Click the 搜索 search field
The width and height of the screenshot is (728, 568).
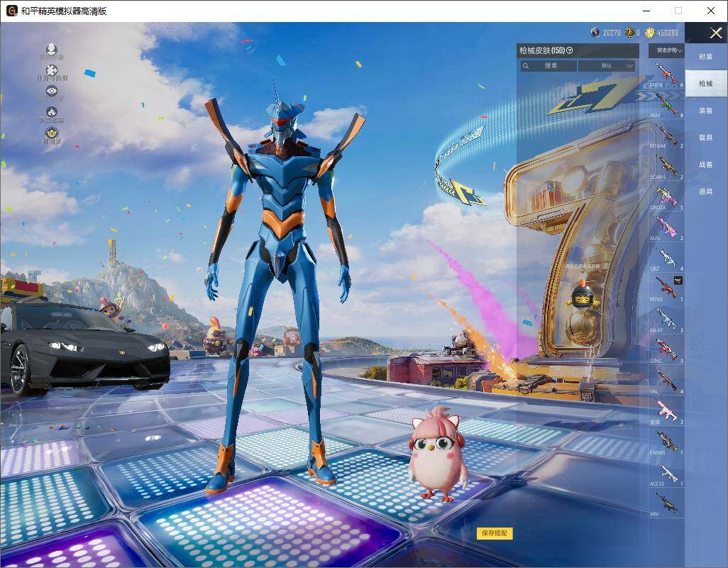point(548,66)
